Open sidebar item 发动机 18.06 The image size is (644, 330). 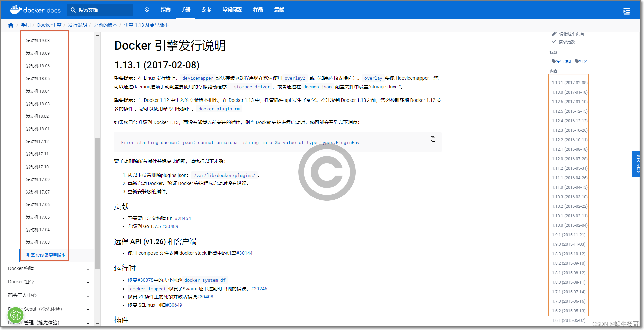(x=38, y=66)
